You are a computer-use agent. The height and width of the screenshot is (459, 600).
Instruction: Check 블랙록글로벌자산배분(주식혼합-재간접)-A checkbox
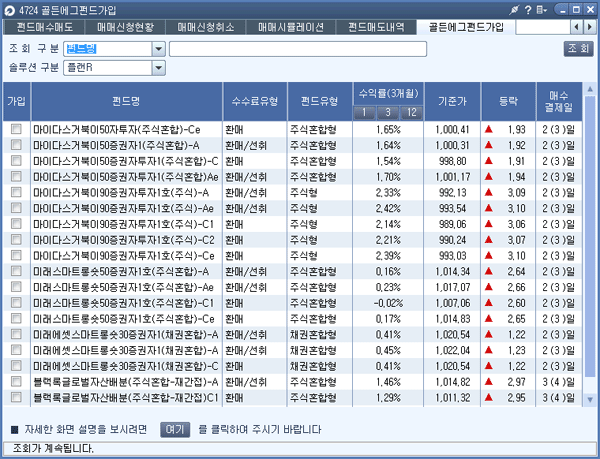(16, 381)
